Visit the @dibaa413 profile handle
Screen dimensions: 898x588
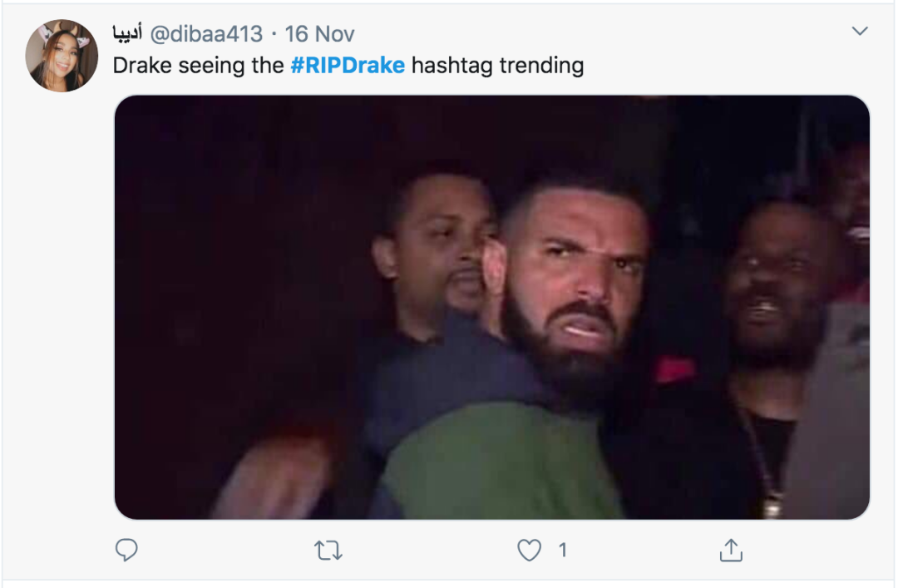coord(205,33)
